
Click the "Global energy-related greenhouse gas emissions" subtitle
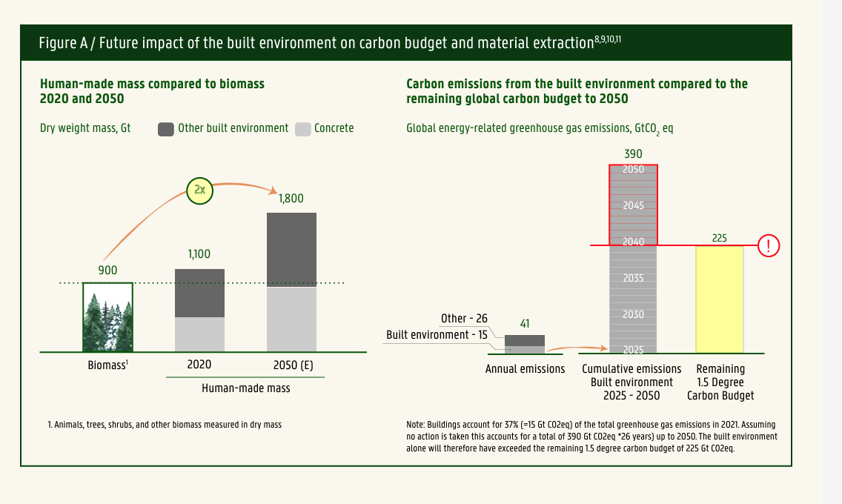pos(540,129)
